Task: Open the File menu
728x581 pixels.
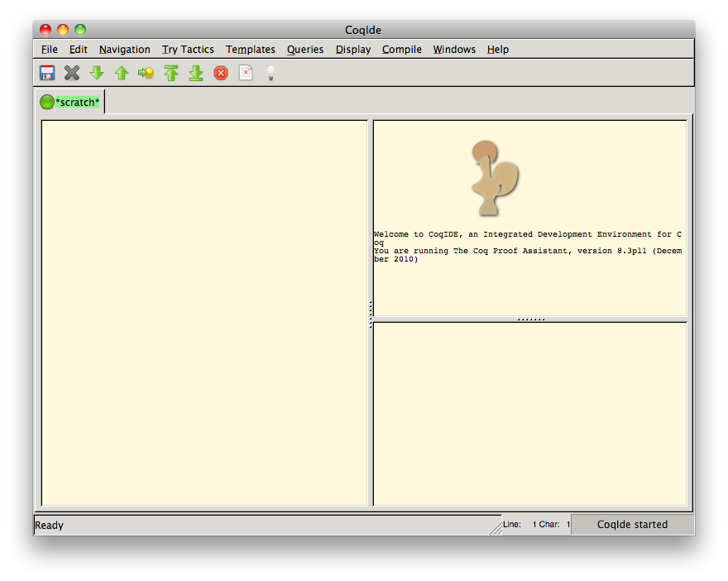Action: click(50, 50)
